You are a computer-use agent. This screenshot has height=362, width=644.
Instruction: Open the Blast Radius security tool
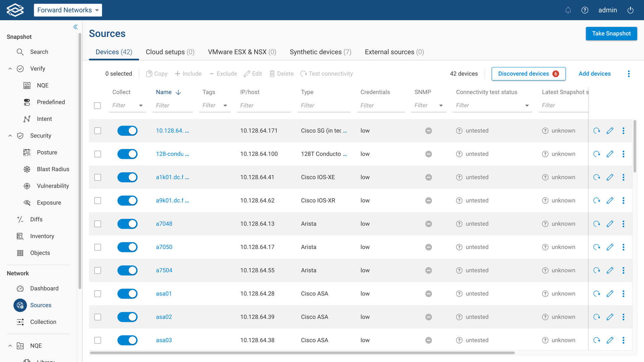pos(53,169)
